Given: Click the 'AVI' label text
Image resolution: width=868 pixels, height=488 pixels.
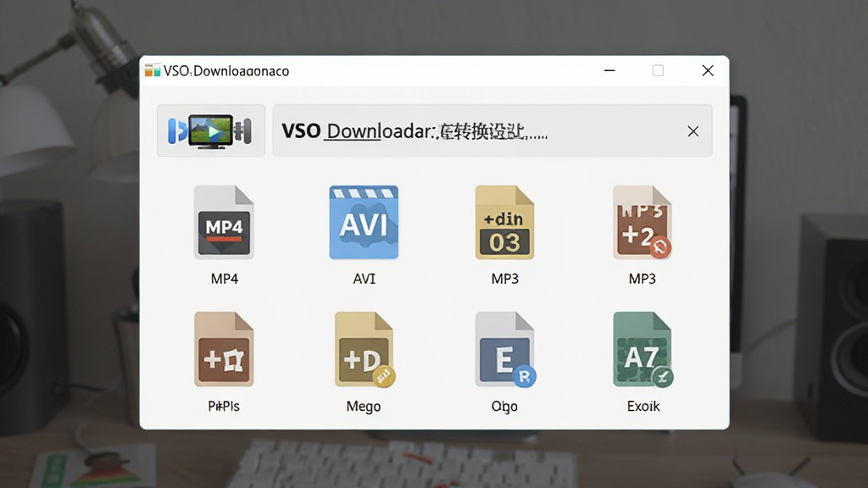Looking at the screenshot, I should point(364,279).
